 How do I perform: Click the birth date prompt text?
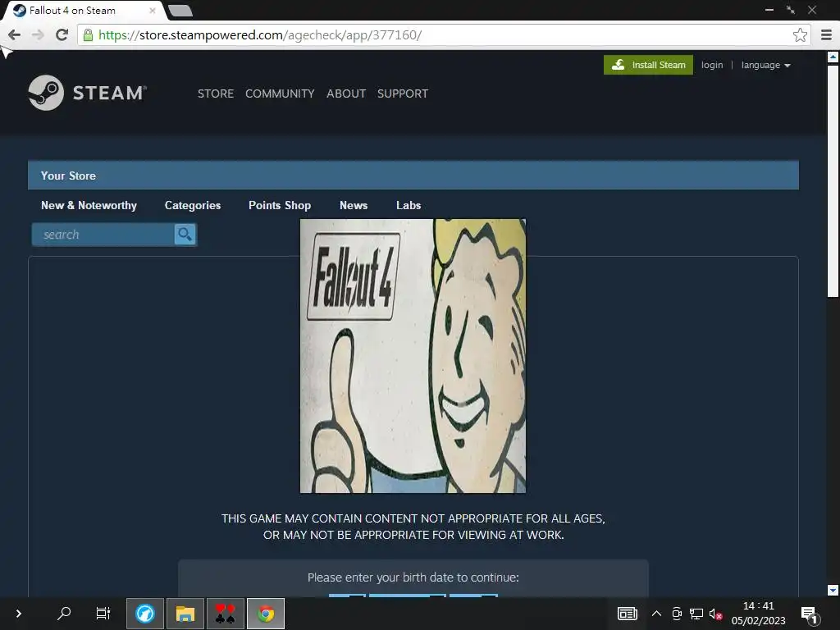click(413, 577)
